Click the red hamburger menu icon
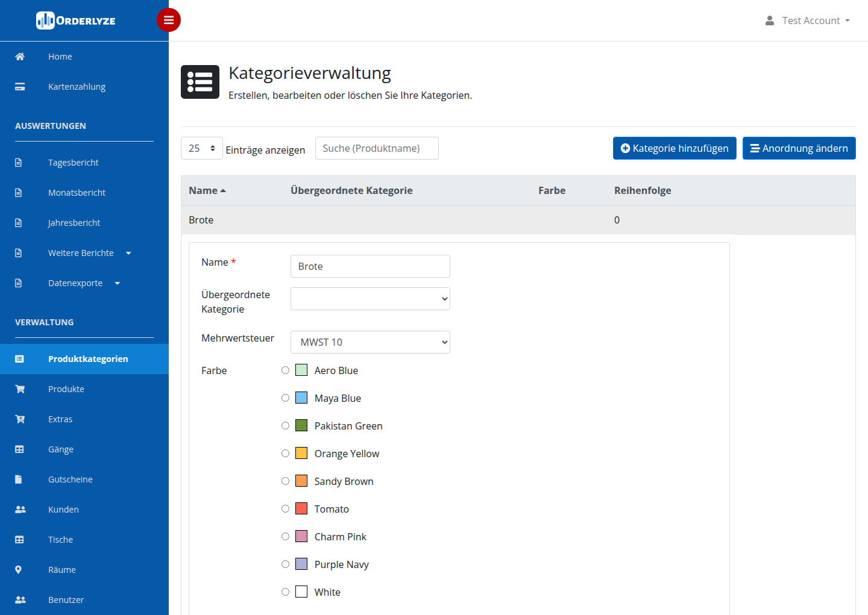The height and width of the screenshot is (615, 868). (169, 20)
